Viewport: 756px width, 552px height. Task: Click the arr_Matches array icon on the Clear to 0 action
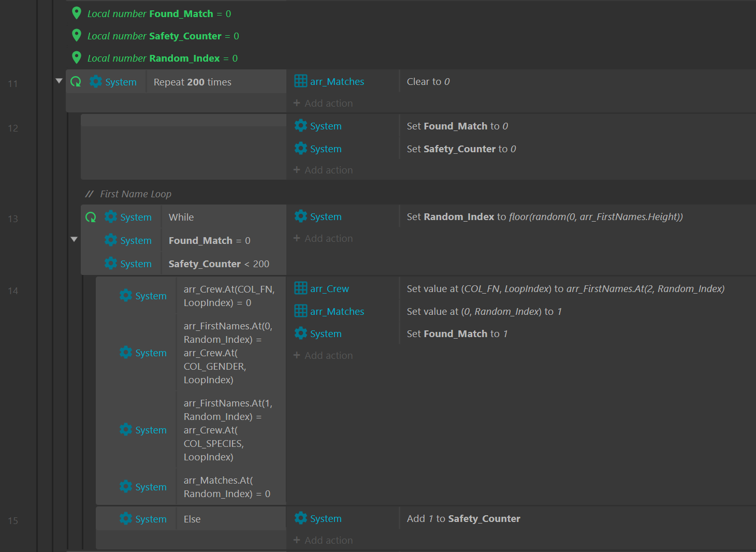pyautogui.click(x=301, y=81)
